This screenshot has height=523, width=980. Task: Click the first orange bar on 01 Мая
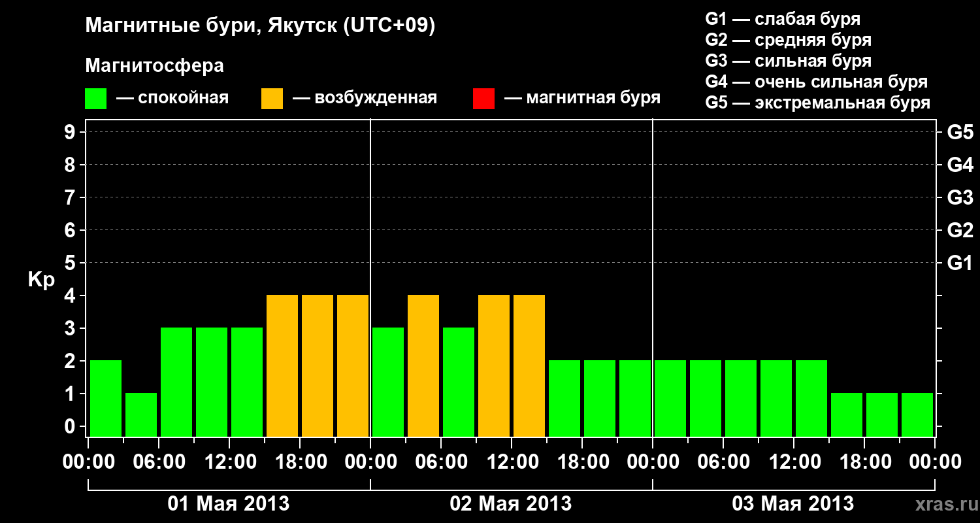pyautogui.click(x=282, y=365)
